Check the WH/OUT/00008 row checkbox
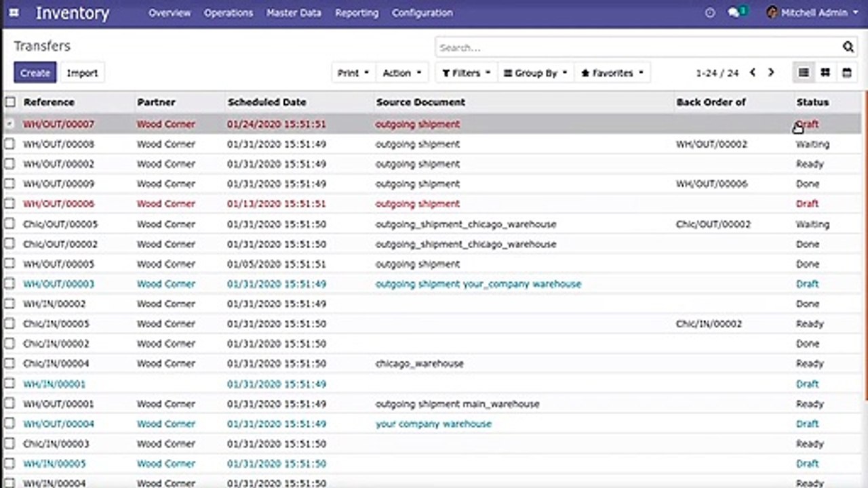 tap(9, 144)
